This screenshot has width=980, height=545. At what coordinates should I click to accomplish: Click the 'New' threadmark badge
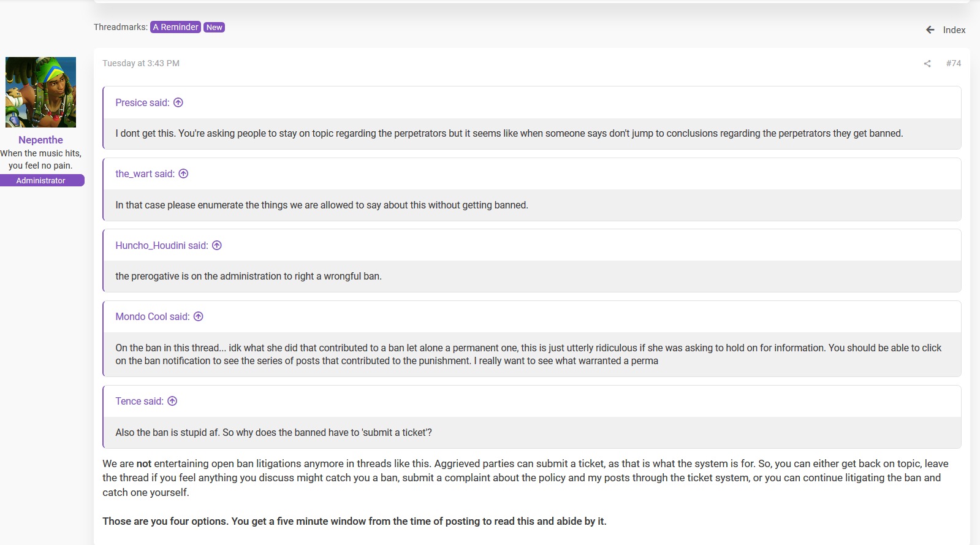[214, 27]
